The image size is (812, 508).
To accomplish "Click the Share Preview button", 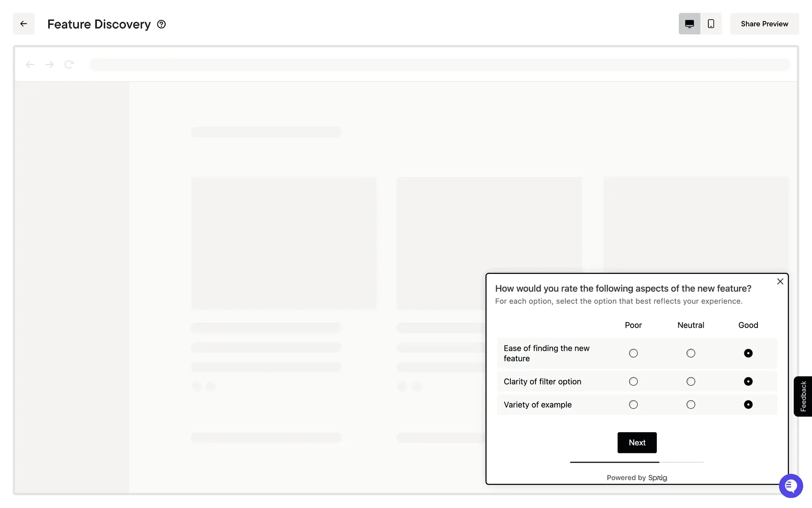I will [764, 24].
